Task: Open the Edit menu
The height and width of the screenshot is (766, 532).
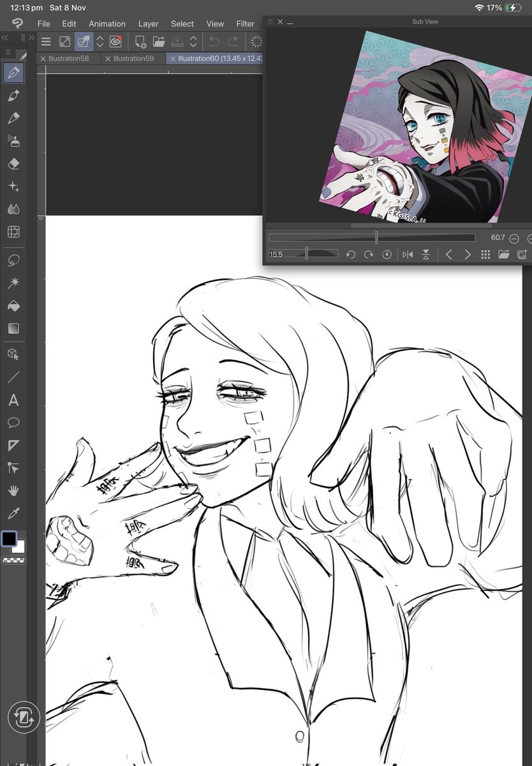Action: 69,24
